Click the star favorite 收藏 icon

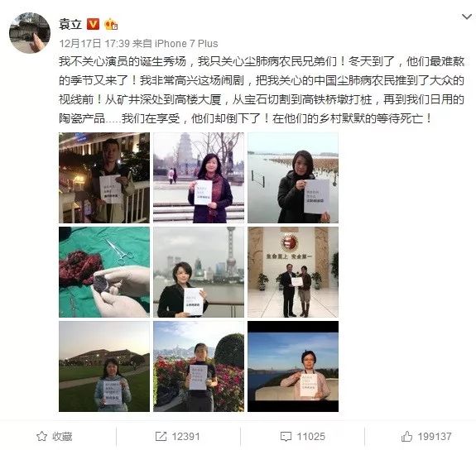pyautogui.click(x=42, y=436)
